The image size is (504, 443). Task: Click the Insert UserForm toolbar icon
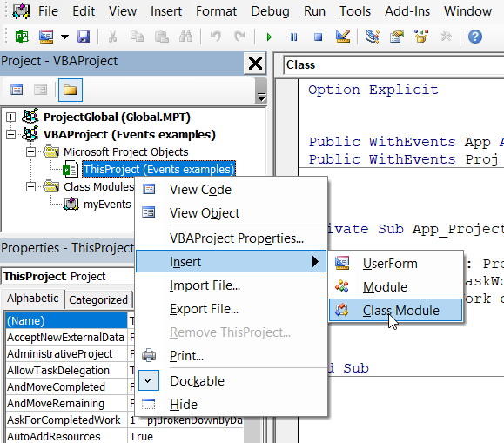click(x=46, y=37)
